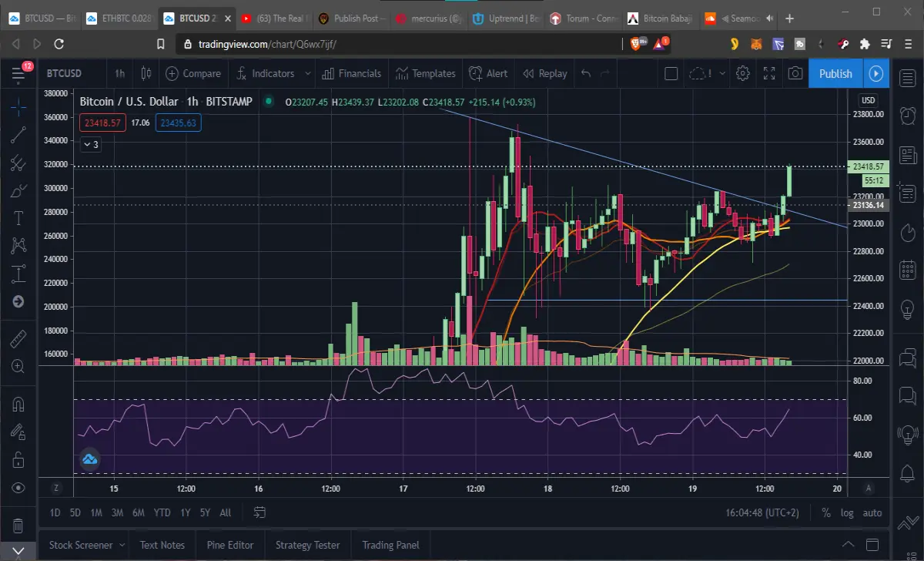Toggle stay in drawing mode
Image resolution: width=924 pixels, height=561 pixels.
click(18, 432)
